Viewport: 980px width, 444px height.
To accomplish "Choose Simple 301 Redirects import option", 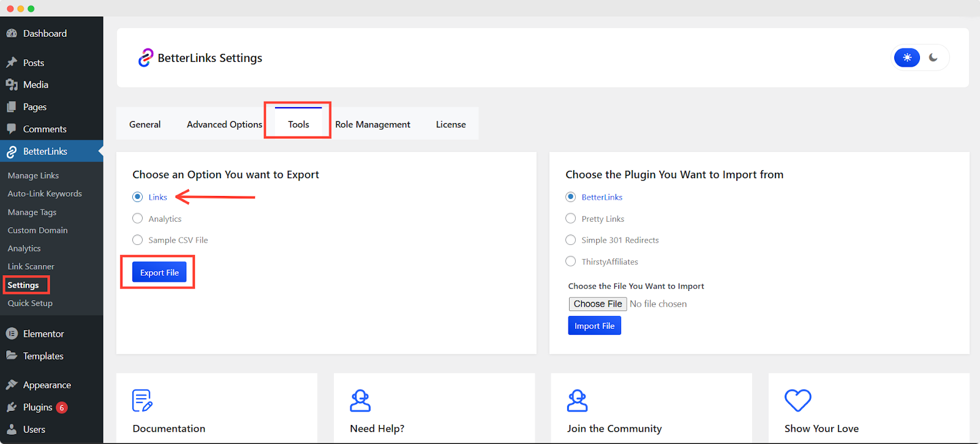I will 571,240.
